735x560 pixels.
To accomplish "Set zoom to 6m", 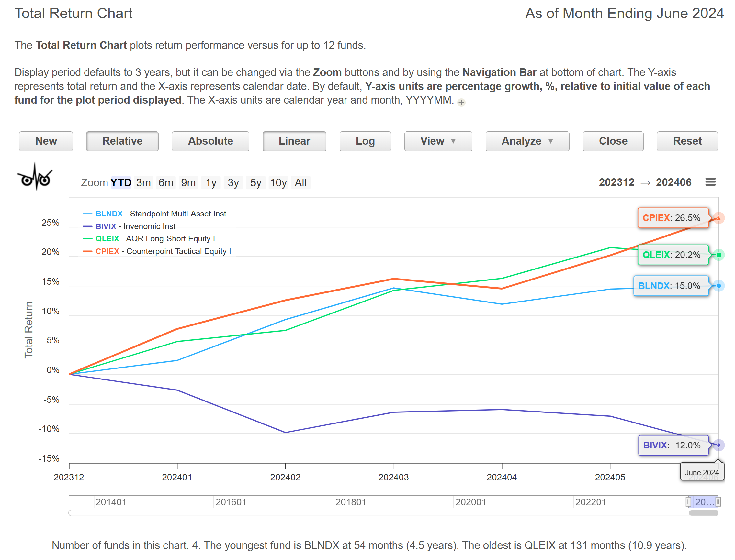I will (166, 182).
